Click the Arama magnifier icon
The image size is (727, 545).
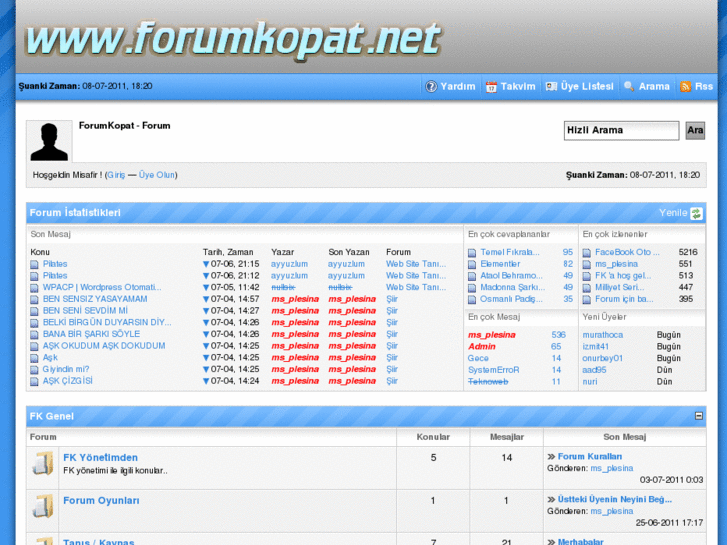click(629, 87)
